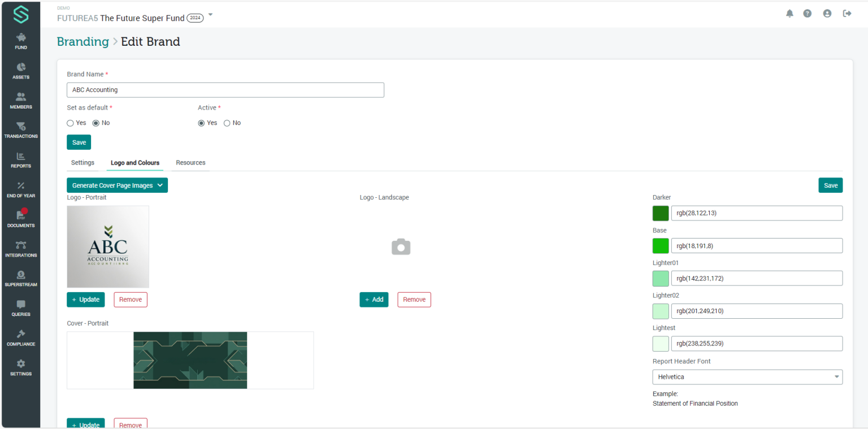Open the Fund section in sidebar
This screenshot has height=429, width=868.
point(21,41)
